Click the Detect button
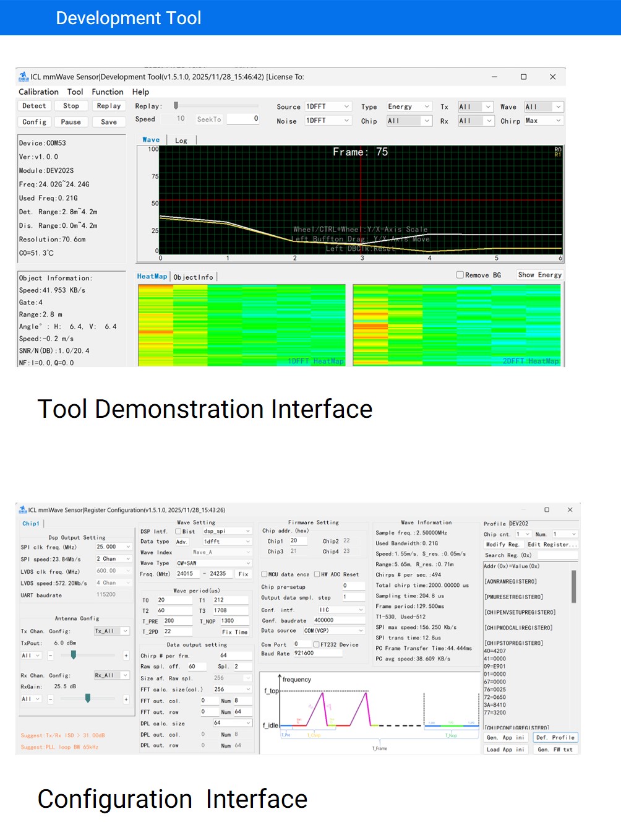Image resolution: width=621 pixels, height=840 pixels. pyautogui.click(x=34, y=106)
